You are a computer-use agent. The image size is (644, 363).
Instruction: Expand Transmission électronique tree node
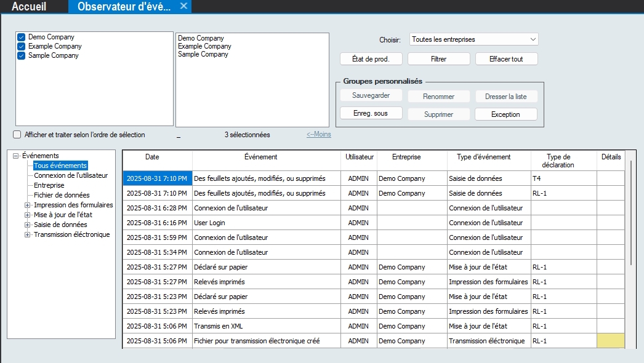27,235
